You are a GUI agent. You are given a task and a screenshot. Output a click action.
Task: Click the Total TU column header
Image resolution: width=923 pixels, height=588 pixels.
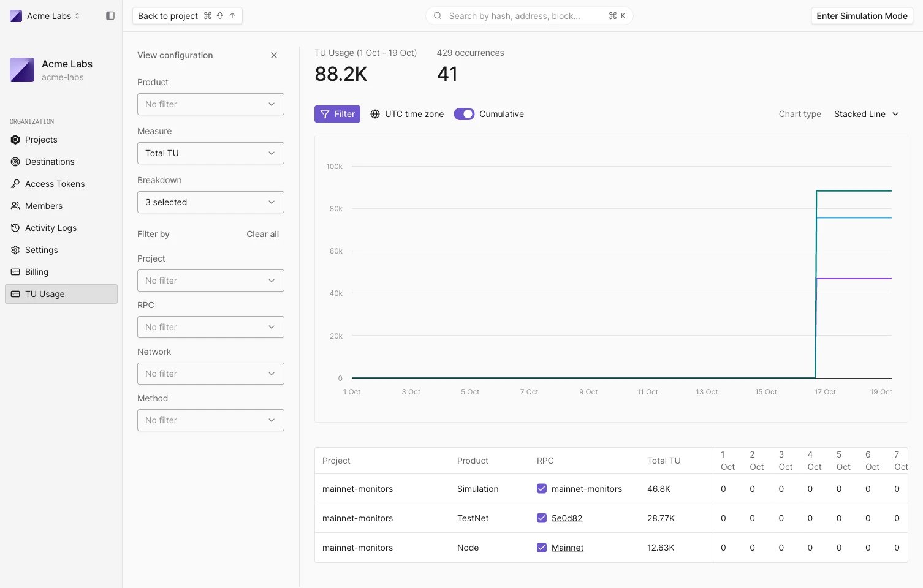(x=664, y=461)
